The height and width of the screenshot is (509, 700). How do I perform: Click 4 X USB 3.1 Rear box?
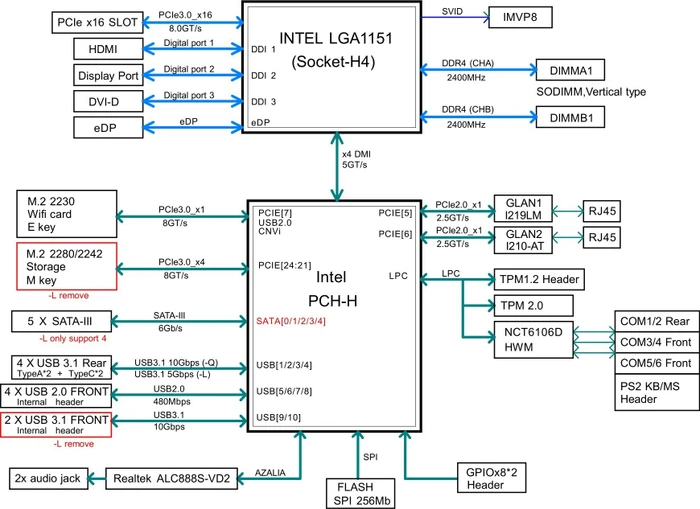[61, 367]
